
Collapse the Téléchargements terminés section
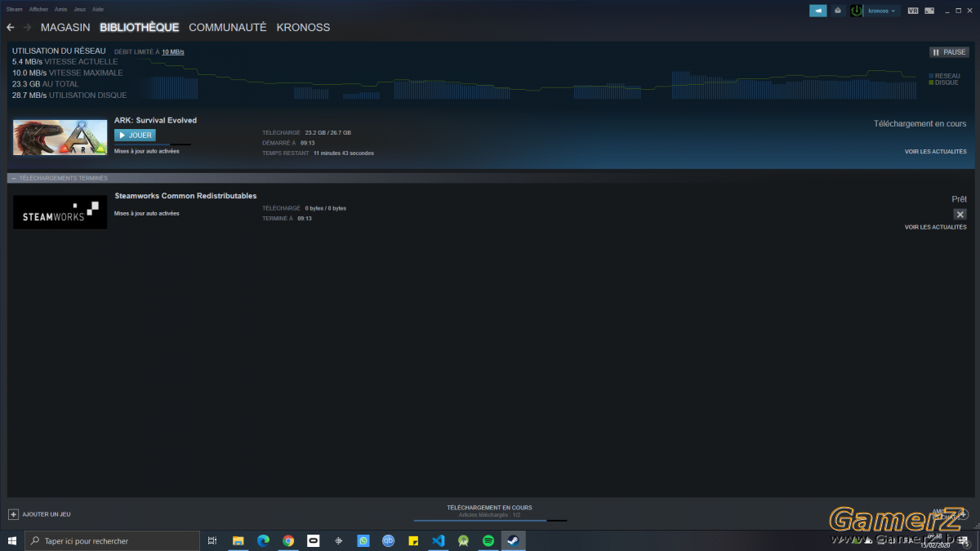click(x=14, y=178)
